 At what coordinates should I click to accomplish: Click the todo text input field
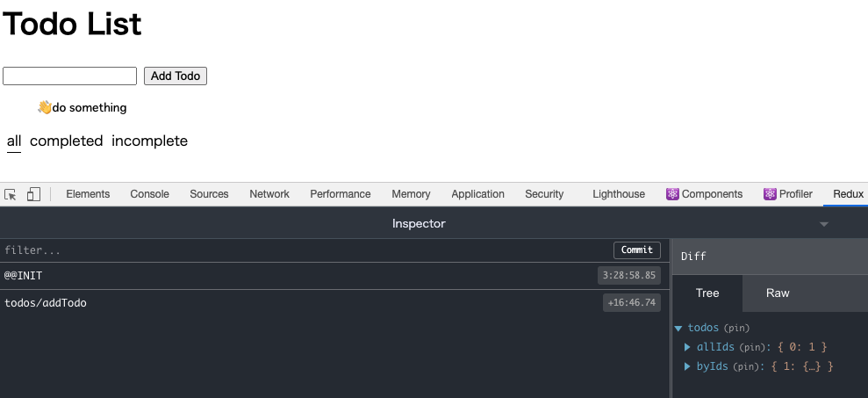click(70, 76)
